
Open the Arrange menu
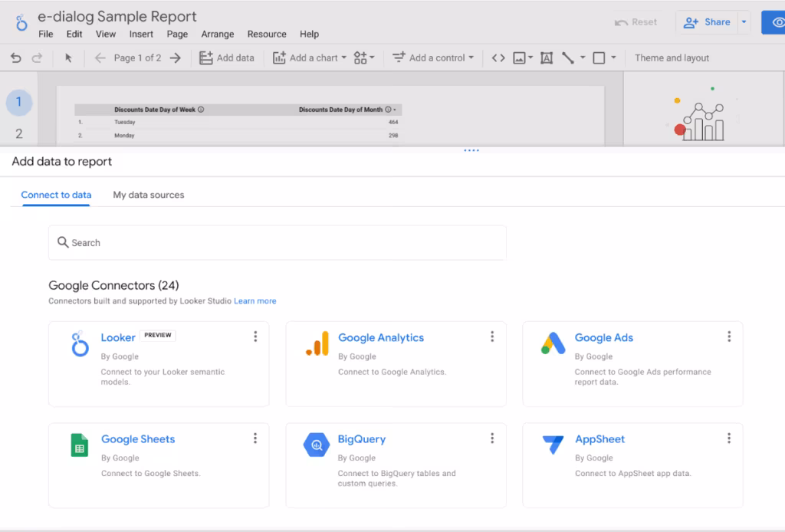pos(218,34)
